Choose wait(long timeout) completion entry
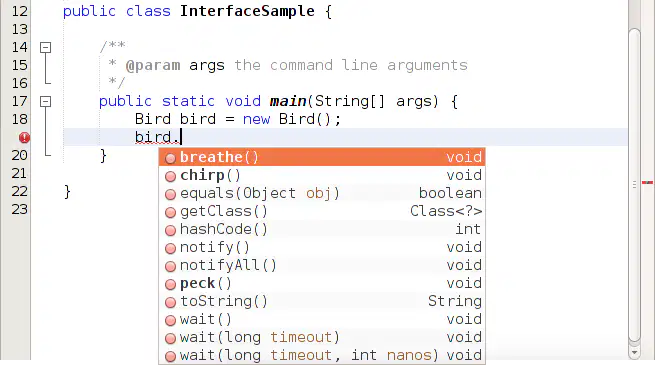The width and height of the screenshot is (655, 365). click(322, 337)
